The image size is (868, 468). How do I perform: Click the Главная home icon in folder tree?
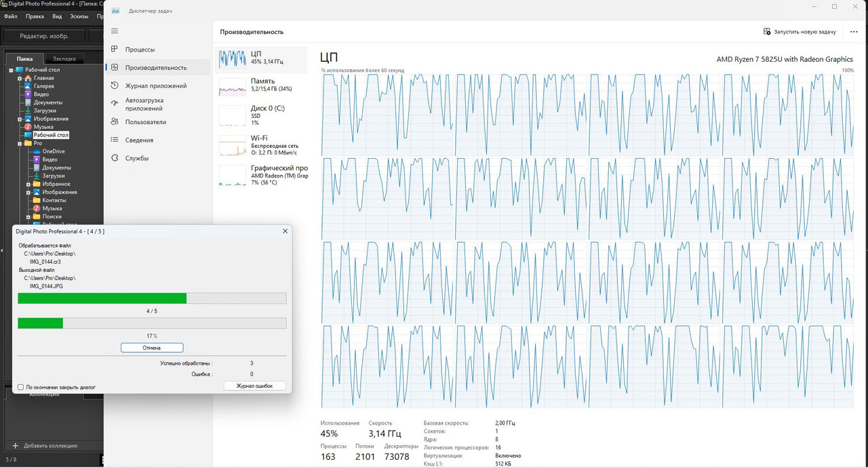click(28, 78)
